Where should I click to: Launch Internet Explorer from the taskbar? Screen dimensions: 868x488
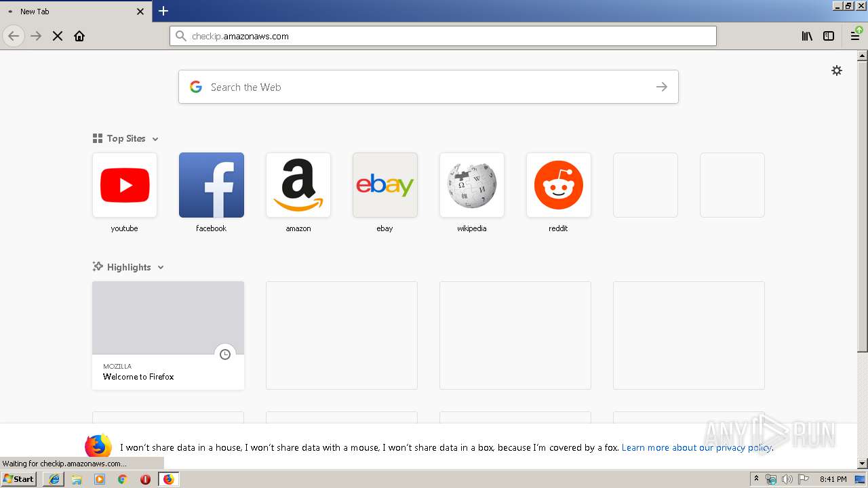[54, 479]
